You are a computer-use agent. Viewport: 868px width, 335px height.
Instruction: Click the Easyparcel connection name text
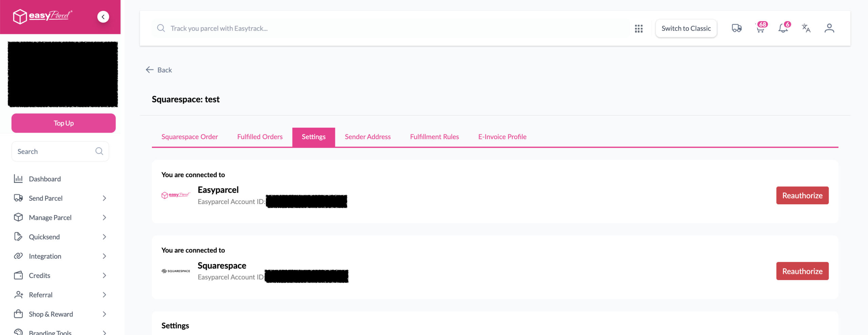[218, 190]
